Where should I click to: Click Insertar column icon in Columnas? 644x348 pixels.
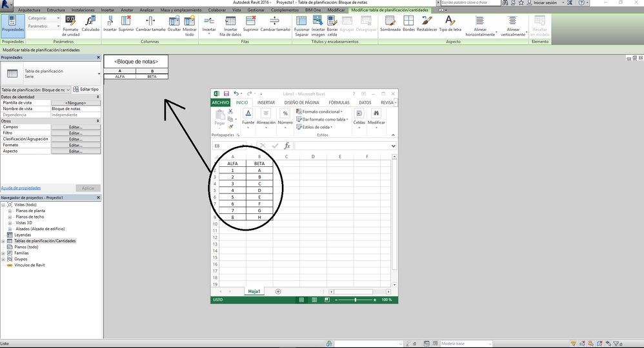[110, 21]
